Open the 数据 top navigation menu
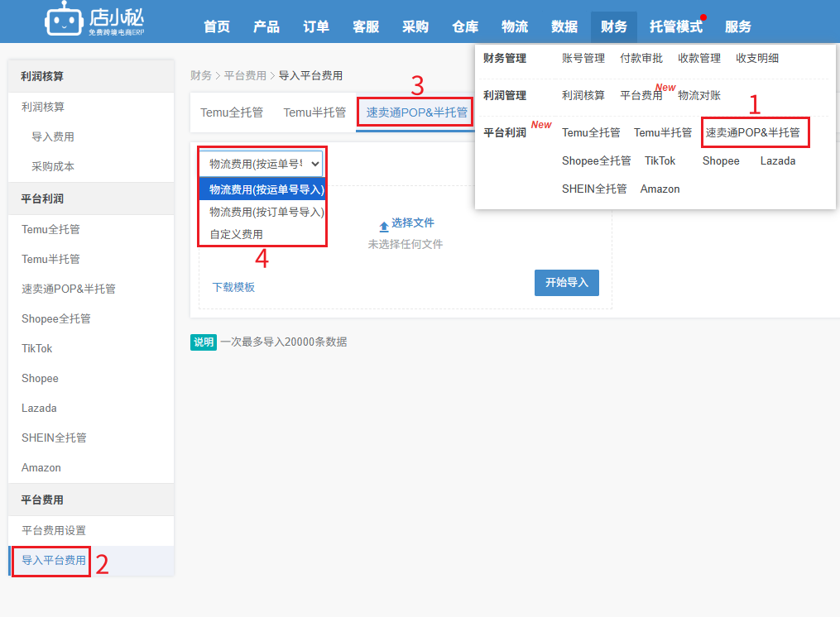840x617 pixels. pos(564,26)
